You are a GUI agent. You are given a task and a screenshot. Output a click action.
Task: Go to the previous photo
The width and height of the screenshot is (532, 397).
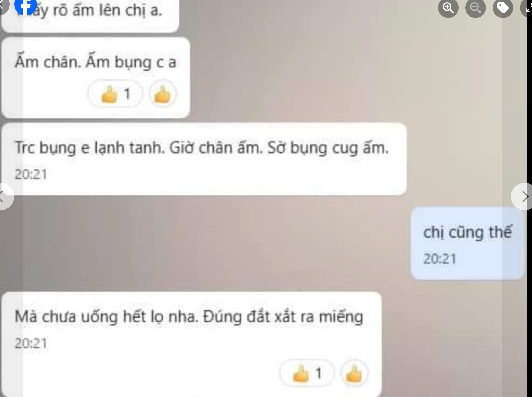tap(4, 197)
